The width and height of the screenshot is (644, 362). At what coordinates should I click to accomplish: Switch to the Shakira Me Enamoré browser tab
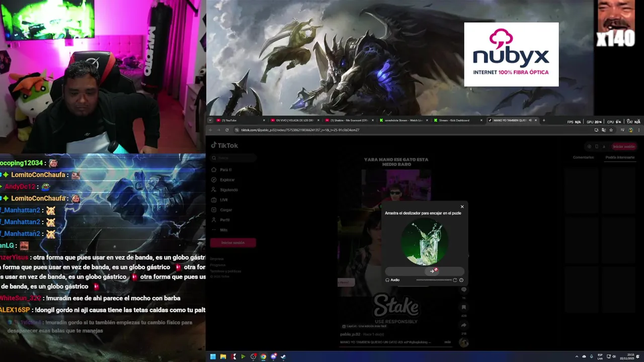349,120
